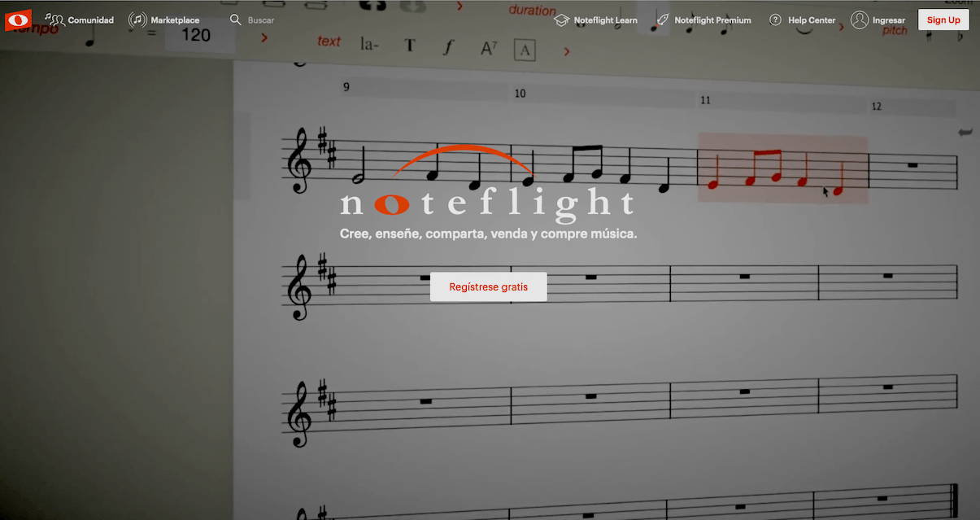Click the tagline "Cree, enseñe, comparta, venda y compre música."
Viewport: 980px width, 520px height.
(x=488, y=234)
